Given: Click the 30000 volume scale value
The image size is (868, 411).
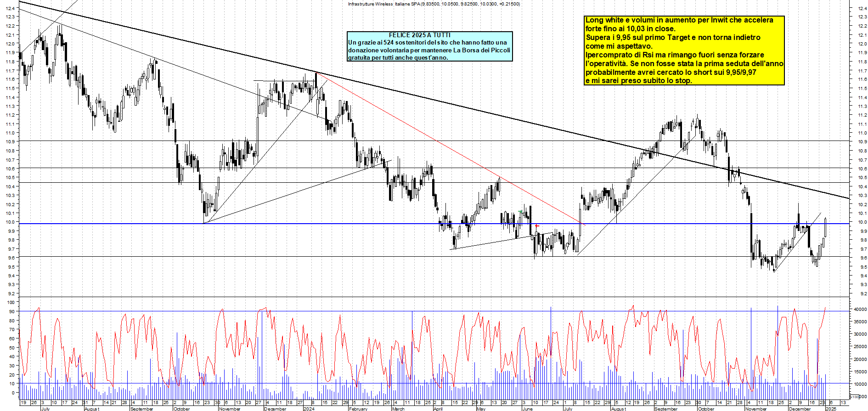Looking at the screenshot, I should [x=860, y=334].
